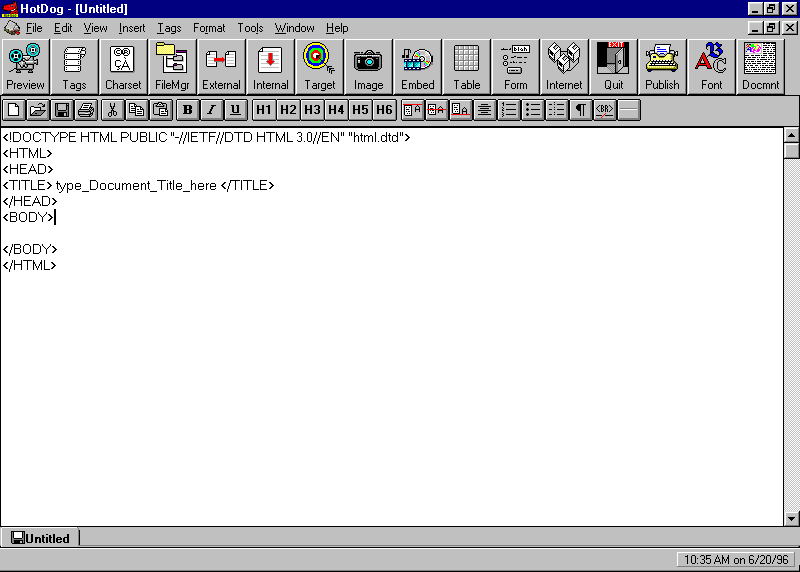Click the open file folder icon

pos(38,110)
